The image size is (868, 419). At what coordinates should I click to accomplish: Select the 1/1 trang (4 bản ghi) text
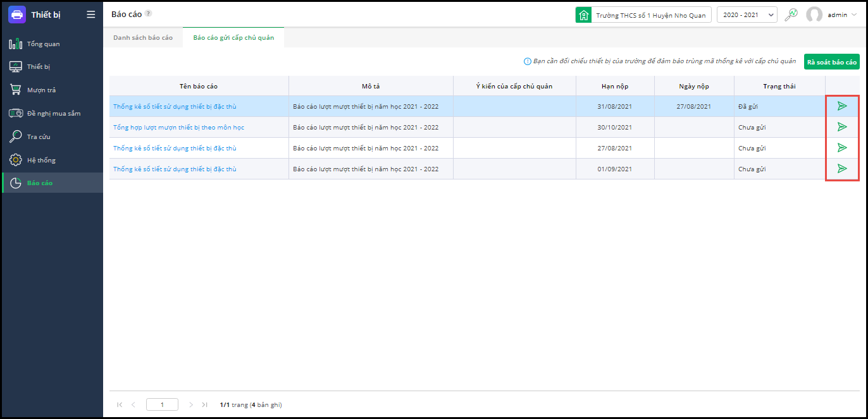(251, 404)
